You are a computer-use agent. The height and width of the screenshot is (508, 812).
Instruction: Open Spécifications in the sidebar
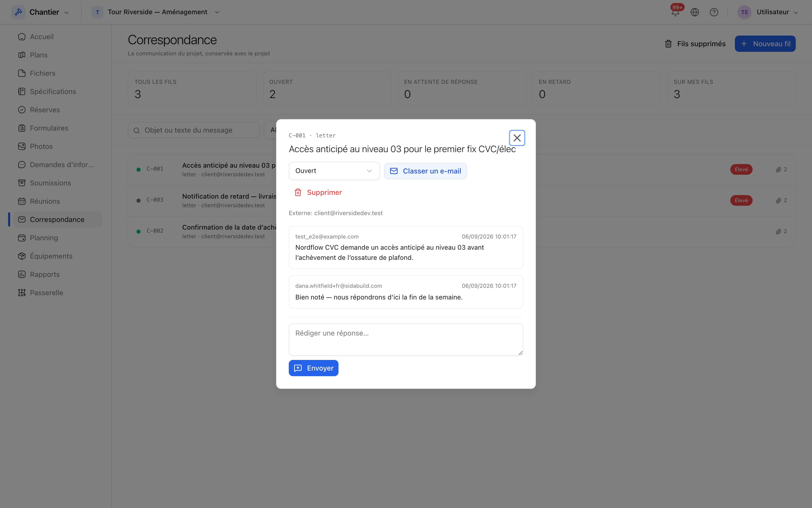[x=58, y=91]
